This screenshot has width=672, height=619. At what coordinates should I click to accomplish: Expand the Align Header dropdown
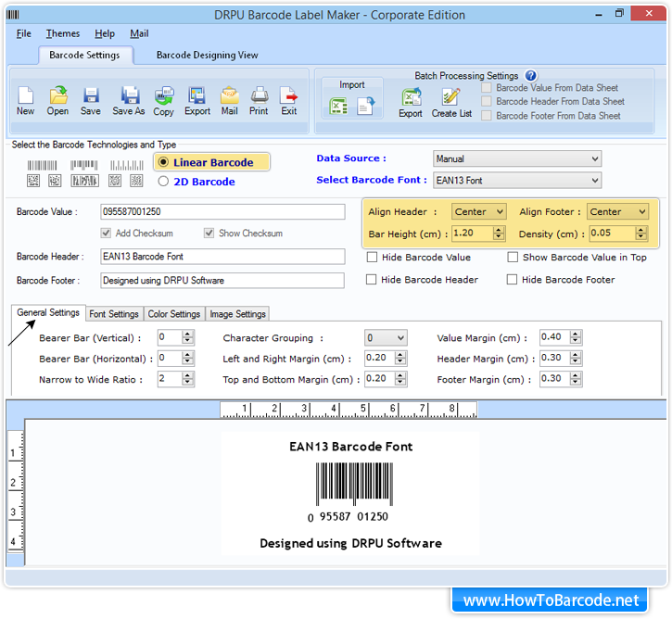coord(478,211)
